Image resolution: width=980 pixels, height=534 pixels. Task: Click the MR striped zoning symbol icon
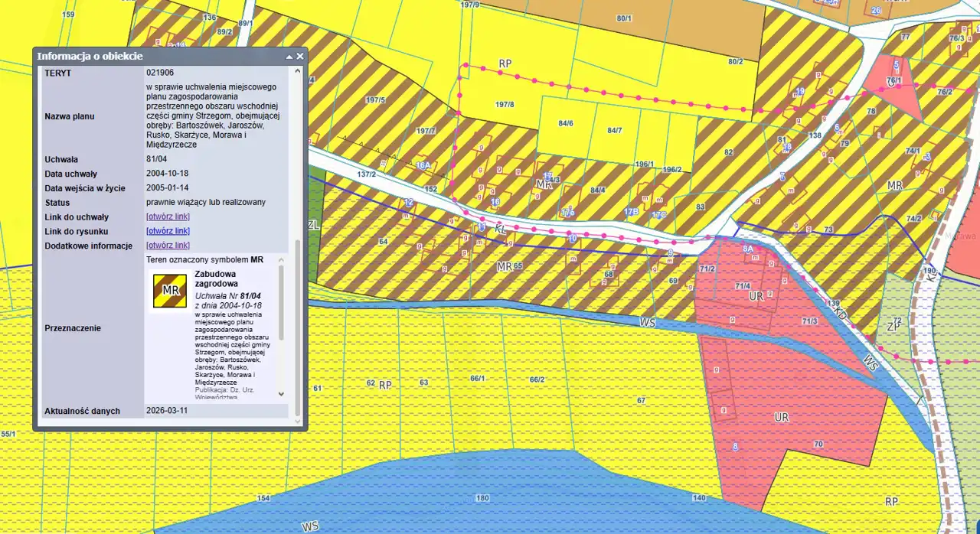tap(170, 291)
